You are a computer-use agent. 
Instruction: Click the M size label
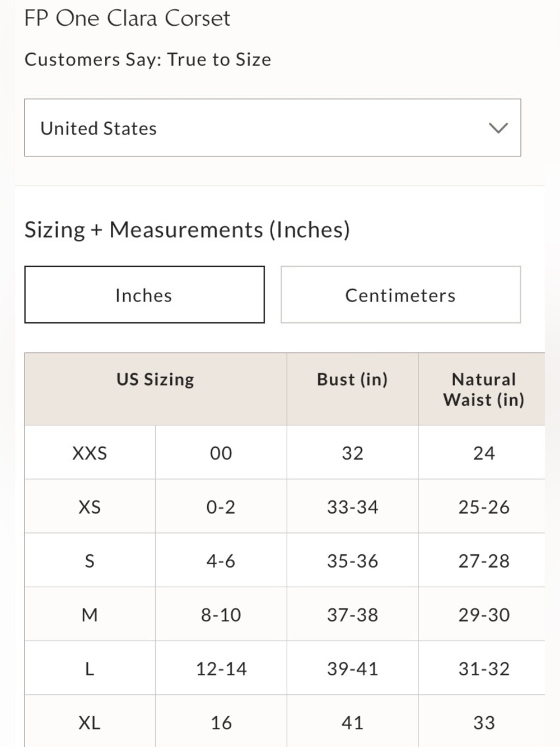[x=90, y=614]
